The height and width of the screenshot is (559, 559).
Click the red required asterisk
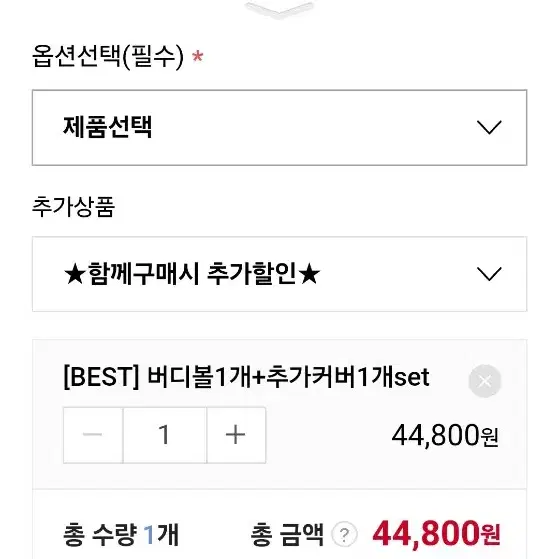[198, 57]
